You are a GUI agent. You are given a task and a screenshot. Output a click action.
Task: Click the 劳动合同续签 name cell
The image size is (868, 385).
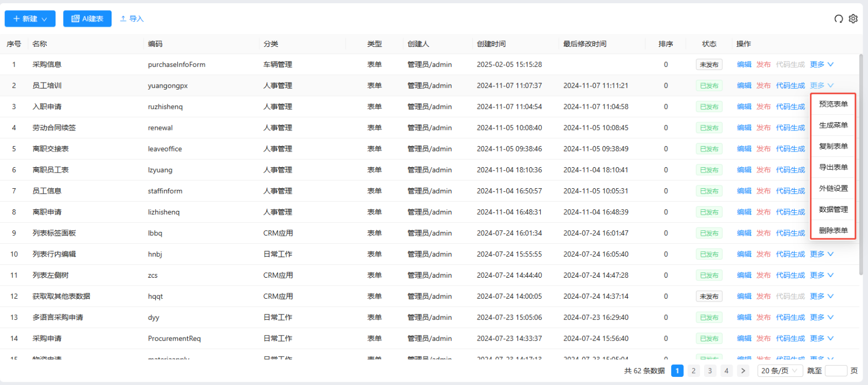click(54, 128)
